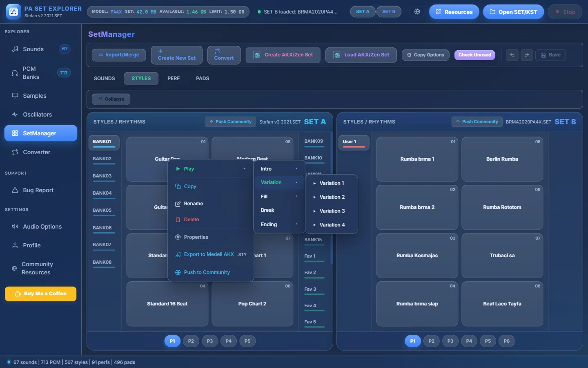
Task: Switch to SET B in top bar
Action: (389, 12)
